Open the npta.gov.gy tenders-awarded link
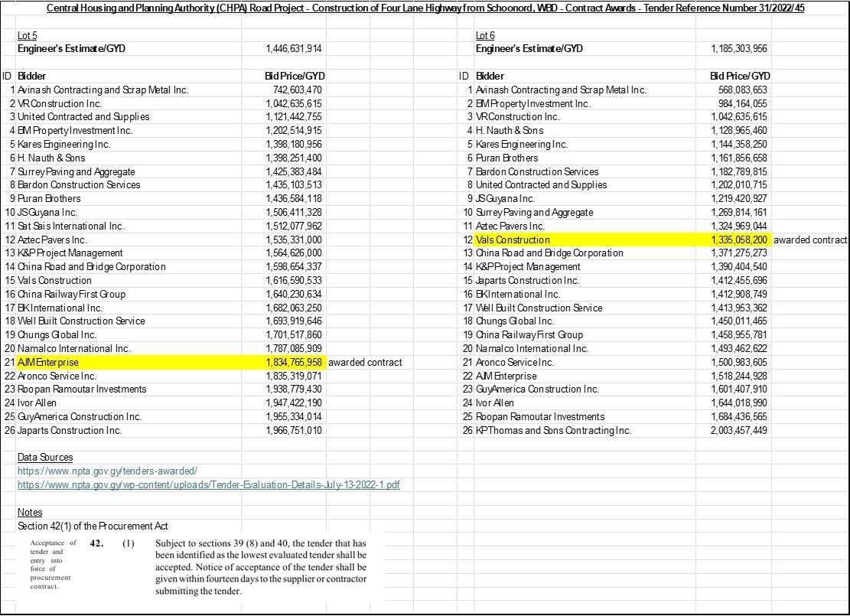Image resolution: width=850 pixels, height=616 pixels. [x=107, y=471]
